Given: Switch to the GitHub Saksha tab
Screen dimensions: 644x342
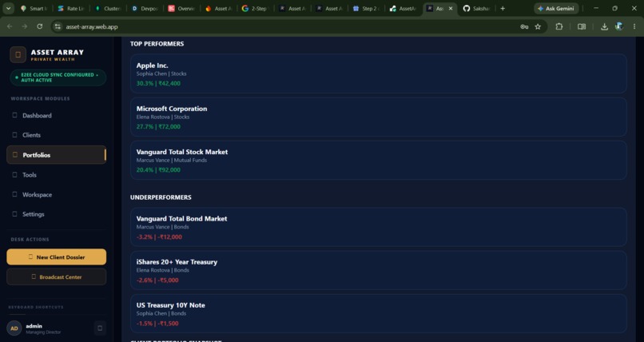Looking at the screenshot, I should (476, 8).
